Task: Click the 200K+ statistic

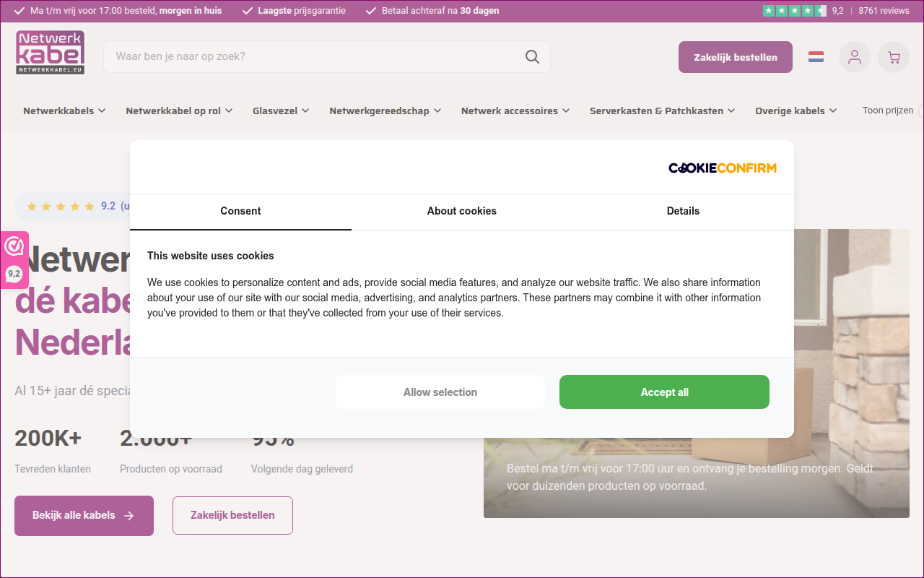Action: click(48, 438)
